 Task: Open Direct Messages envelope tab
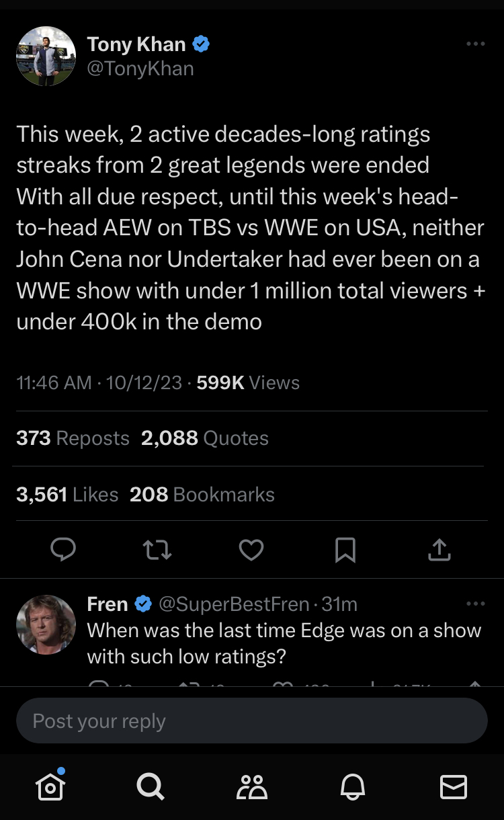(x=454, y=786)
